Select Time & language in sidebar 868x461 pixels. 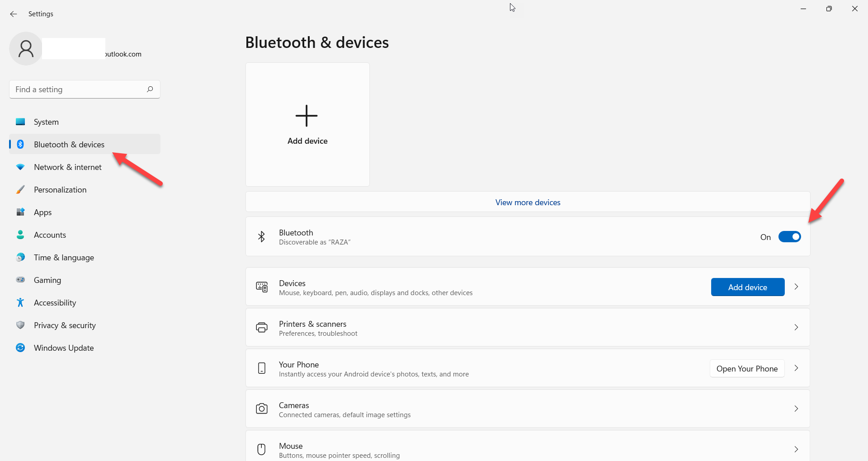click(64, 258)
